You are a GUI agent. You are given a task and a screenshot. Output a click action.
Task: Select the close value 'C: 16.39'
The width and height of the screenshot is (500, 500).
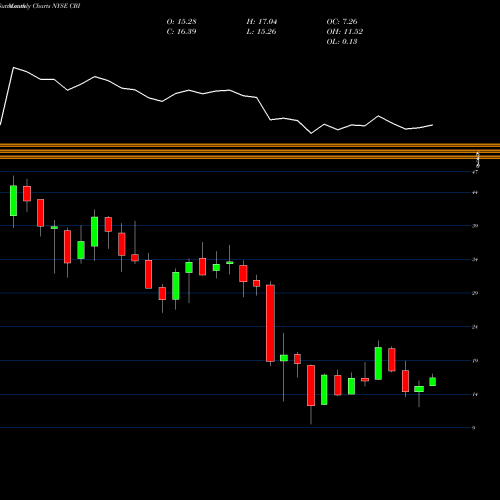tap(181, 32)
